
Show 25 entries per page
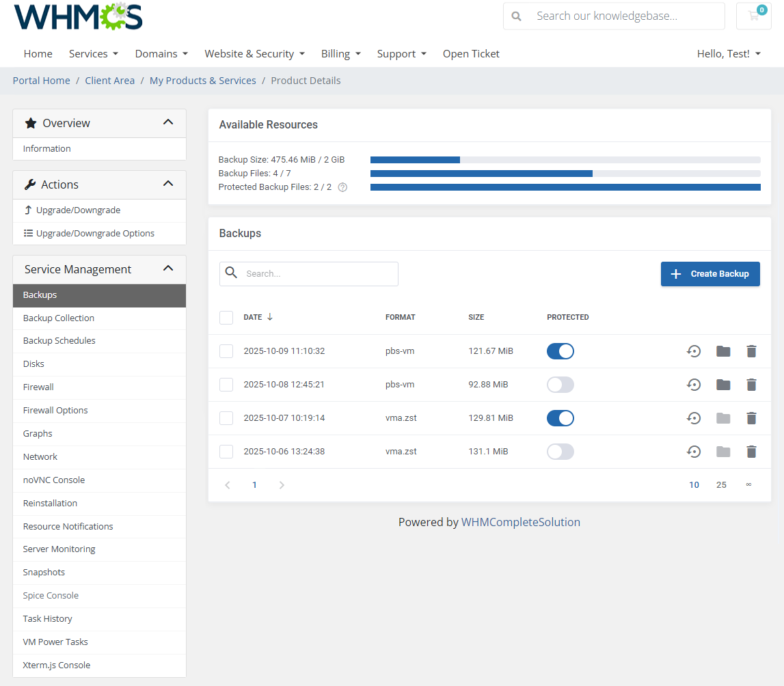click(721, 485)
